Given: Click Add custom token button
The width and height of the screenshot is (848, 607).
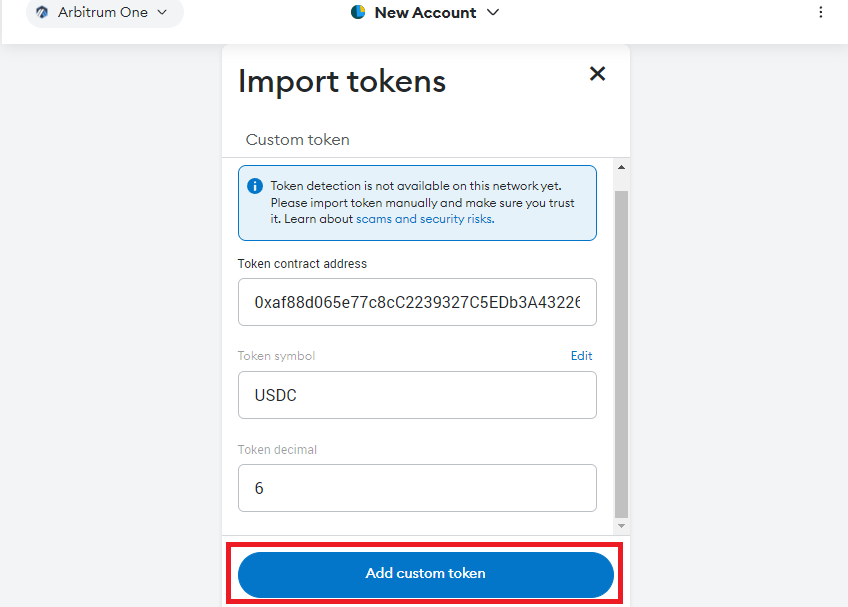Looking at the screenshot, I should pos(426,575).
